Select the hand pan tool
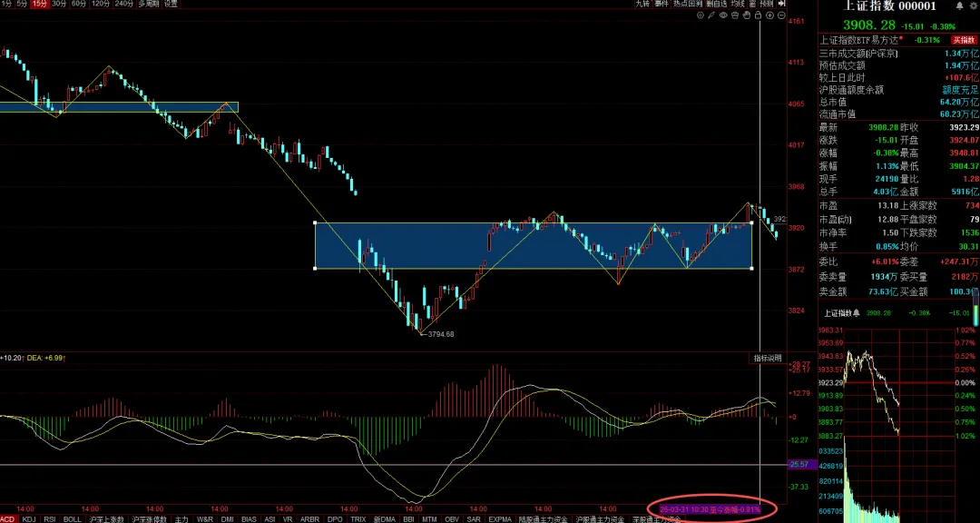This screenshot has width=980, height=523. 747,15
